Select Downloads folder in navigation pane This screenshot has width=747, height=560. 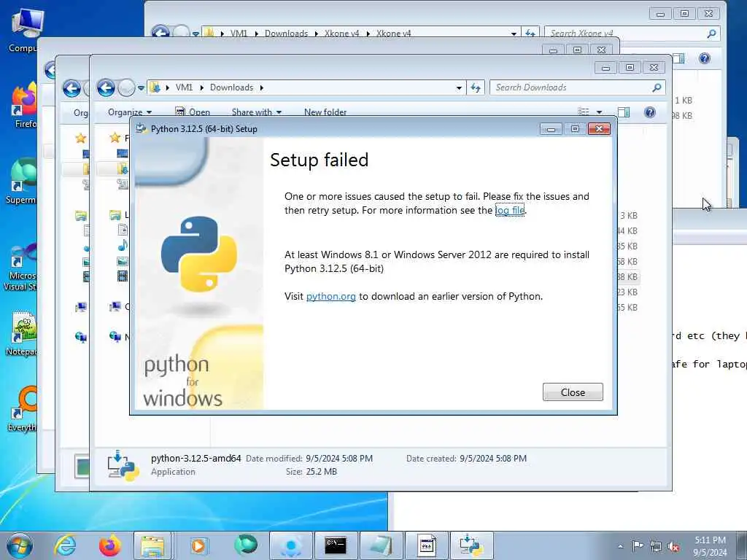coord(123,168)
